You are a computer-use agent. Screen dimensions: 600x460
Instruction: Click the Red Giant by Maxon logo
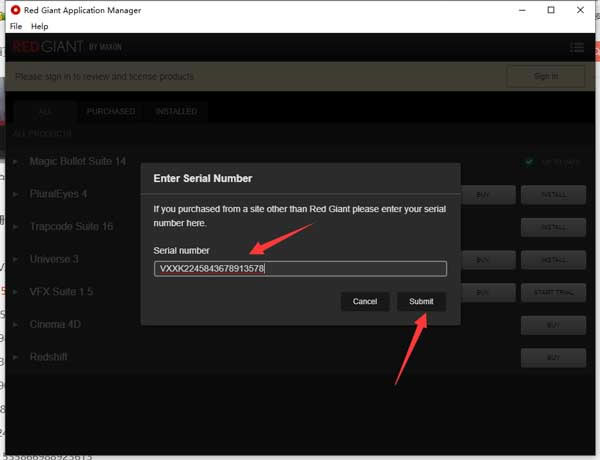click(65, 47)
